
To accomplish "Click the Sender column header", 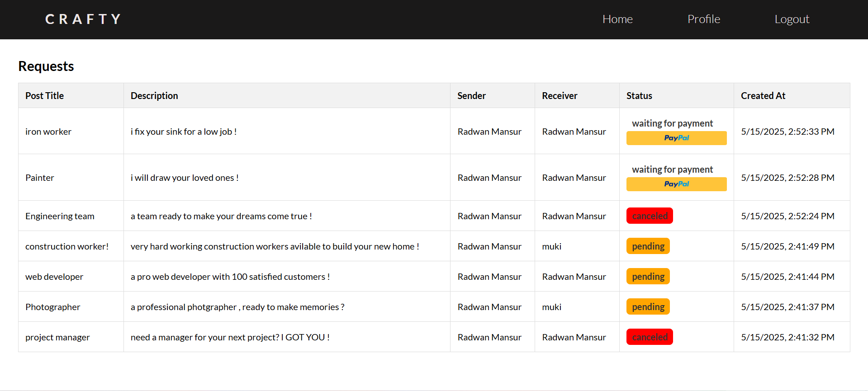I will (x=471, y=96).
